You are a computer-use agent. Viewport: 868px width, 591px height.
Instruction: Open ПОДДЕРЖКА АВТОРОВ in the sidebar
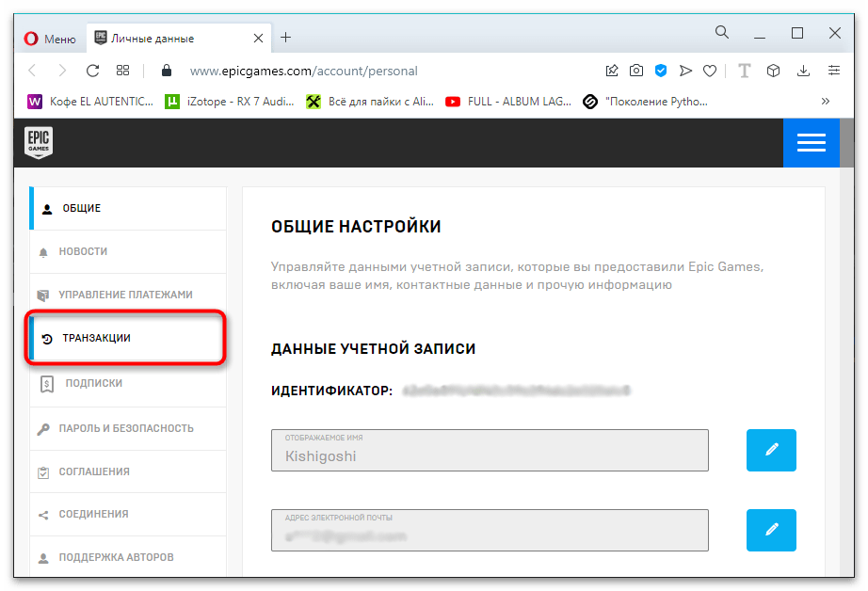click(x=128, y=557)
